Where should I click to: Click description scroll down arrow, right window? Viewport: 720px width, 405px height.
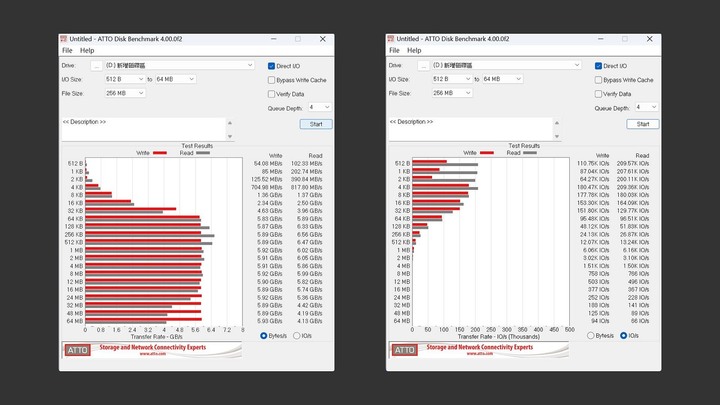point(557,136)
